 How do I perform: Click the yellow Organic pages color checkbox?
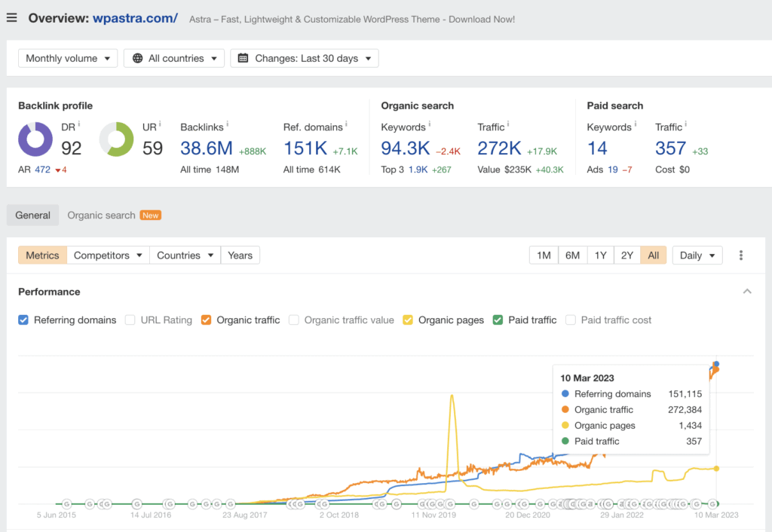pos(408,320)
